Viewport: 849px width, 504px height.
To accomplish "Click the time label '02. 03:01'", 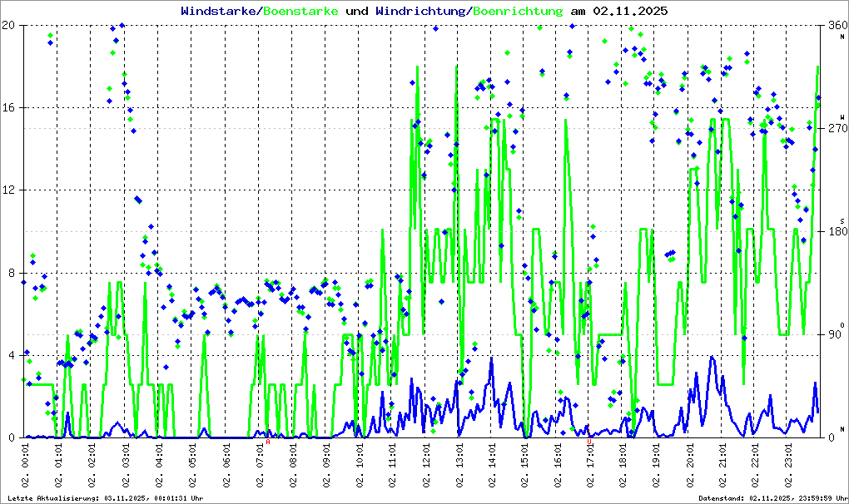I will pyautogui.click(x=125, y=466).
